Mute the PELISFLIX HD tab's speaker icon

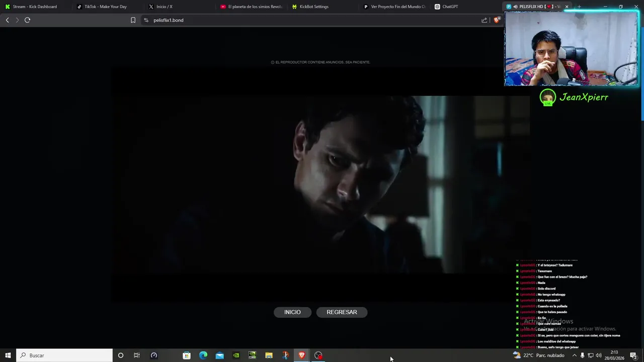pos(515,7)
